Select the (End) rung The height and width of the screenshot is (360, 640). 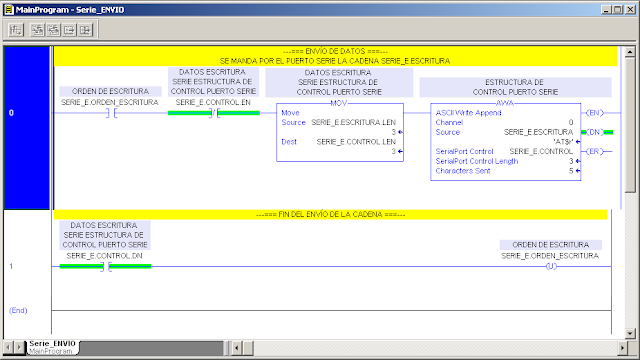(x=18, y=311)
